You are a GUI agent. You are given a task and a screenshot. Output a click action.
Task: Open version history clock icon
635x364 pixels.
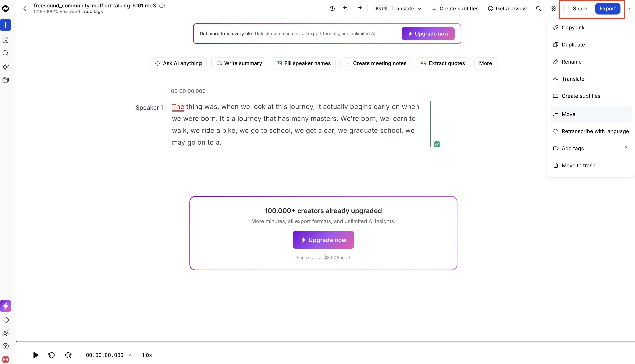(332, 9)
